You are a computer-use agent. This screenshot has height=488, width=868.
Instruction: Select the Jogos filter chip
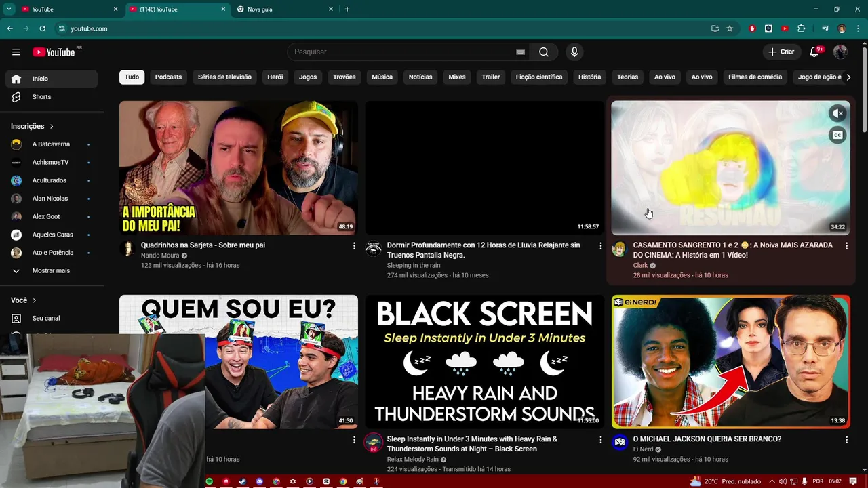(x=308, y=77)
